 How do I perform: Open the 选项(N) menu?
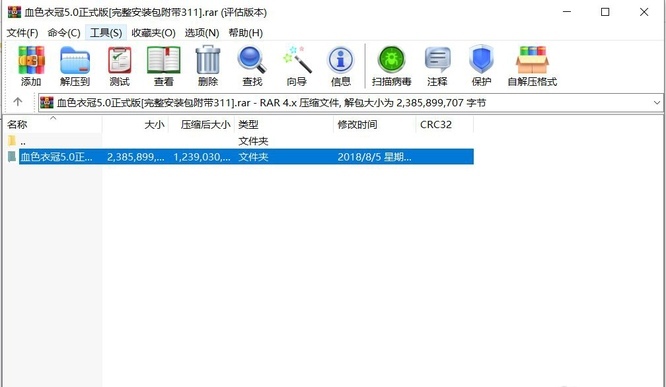coord(202,33)
